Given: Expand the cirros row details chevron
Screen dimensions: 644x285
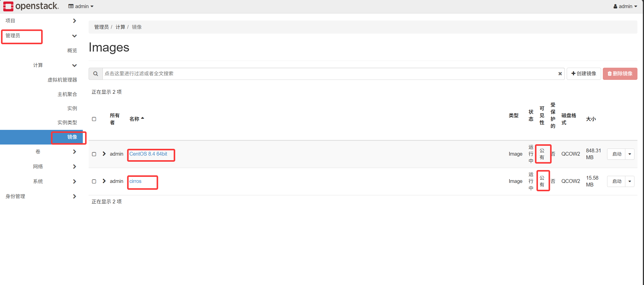Looking at the screenshot, I should [104, 181].
